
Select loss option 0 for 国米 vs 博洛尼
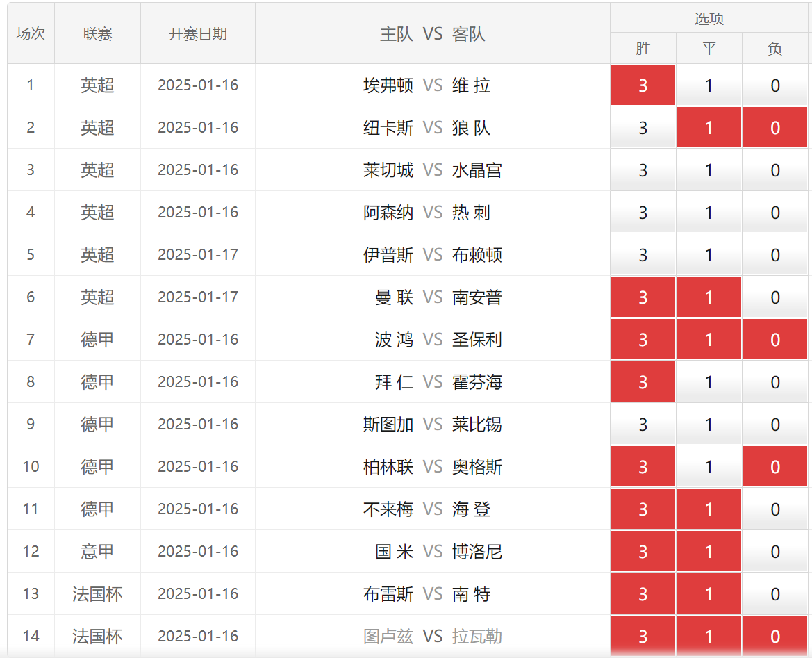coord(775,552)
